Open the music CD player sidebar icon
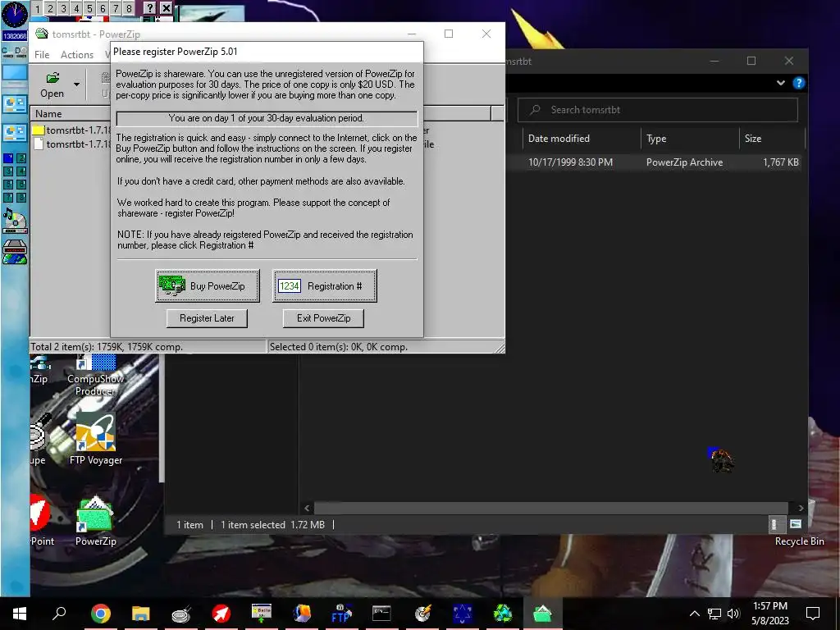The width and height of the screenshot is (840, 630). click(15, 221)
